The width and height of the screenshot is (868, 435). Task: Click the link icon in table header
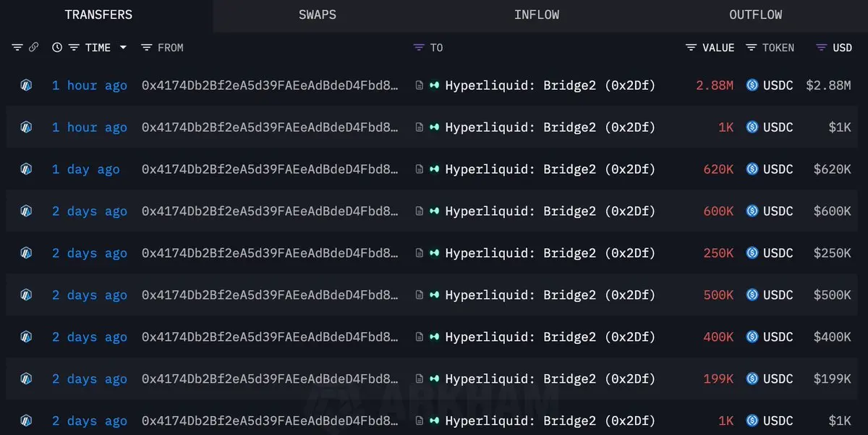coord(33,47)
